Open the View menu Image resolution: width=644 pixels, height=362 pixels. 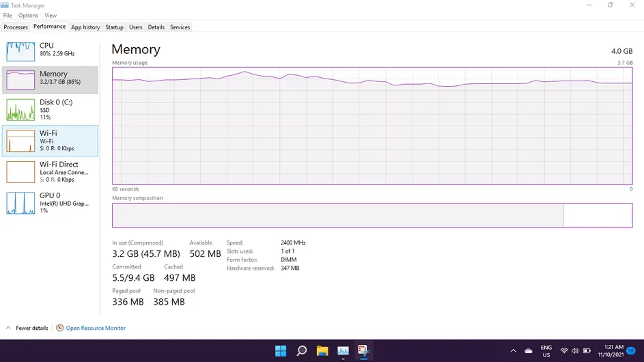coord(51,15)
